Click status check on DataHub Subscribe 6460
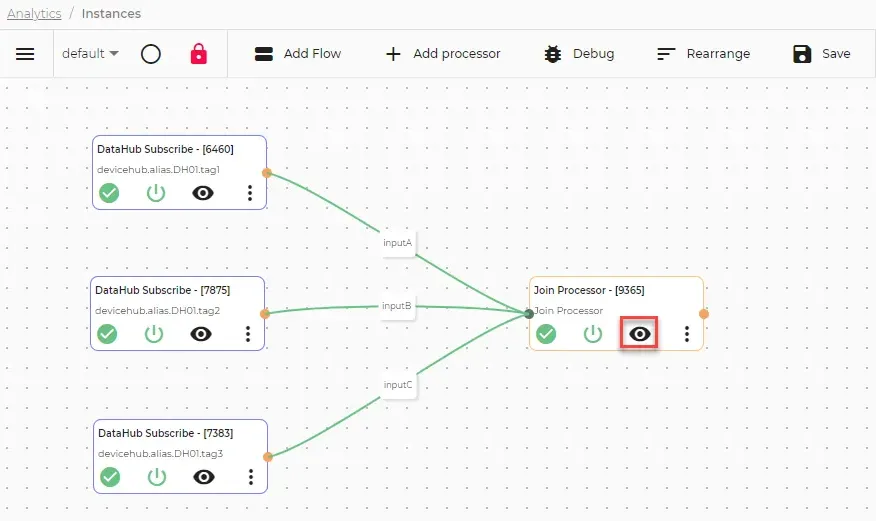The image size is (876, 521). pos(109,193)
